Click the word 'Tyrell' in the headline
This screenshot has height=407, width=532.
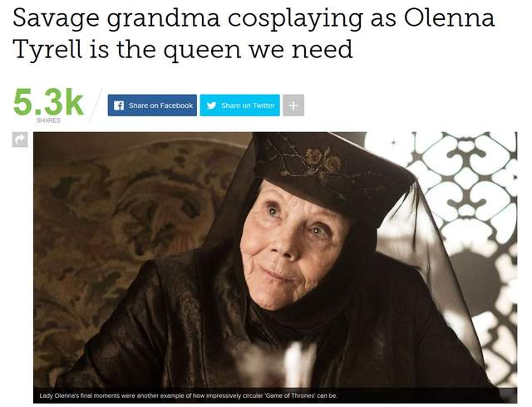click(47, 50)
